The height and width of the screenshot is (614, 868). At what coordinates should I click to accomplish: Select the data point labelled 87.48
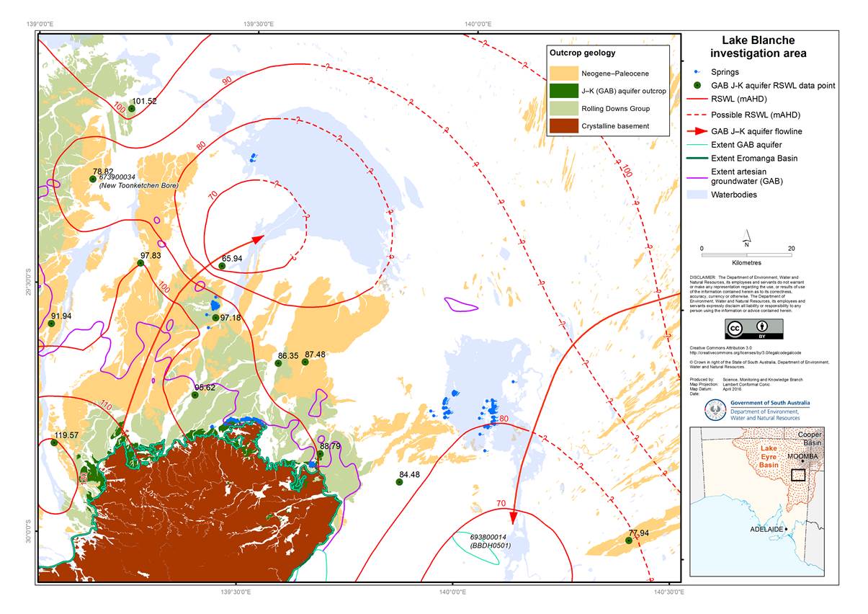(x=305, y=362)
